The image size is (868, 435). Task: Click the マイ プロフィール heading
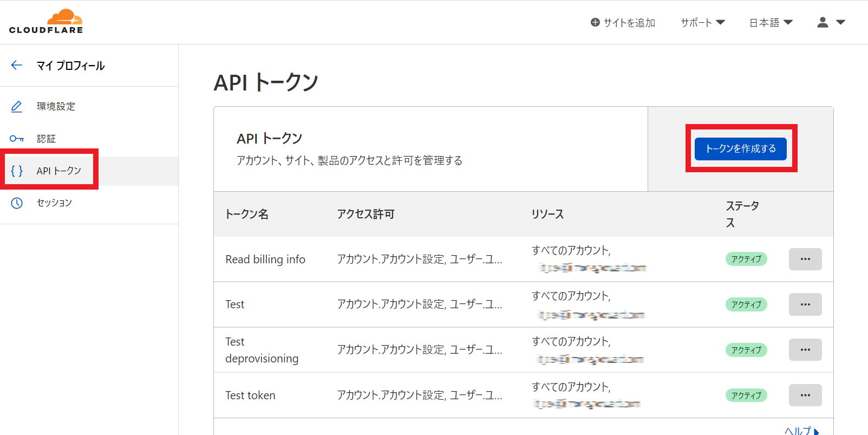point(70,66)
